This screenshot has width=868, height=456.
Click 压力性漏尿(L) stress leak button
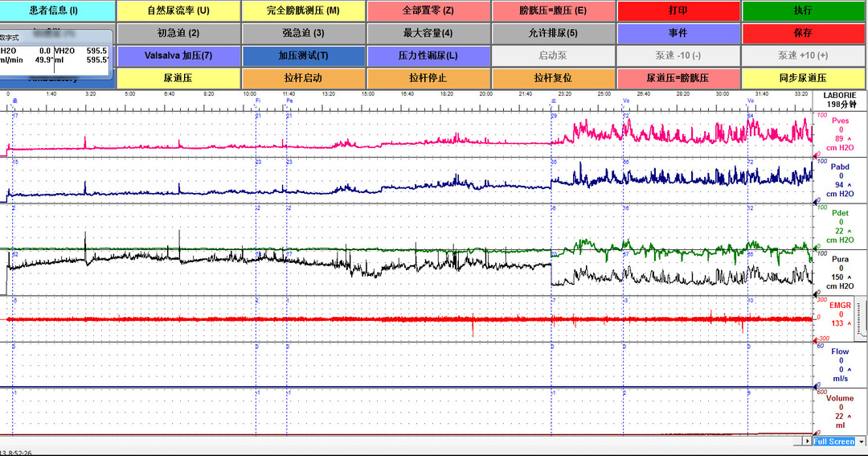point(428,56)
